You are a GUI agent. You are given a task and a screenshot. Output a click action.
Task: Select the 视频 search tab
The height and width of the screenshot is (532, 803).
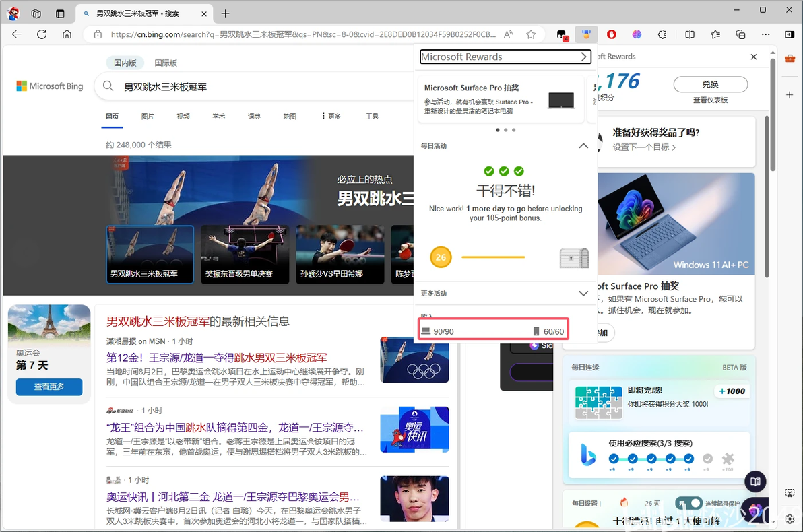pyautogui.click(x=183, y=117)
